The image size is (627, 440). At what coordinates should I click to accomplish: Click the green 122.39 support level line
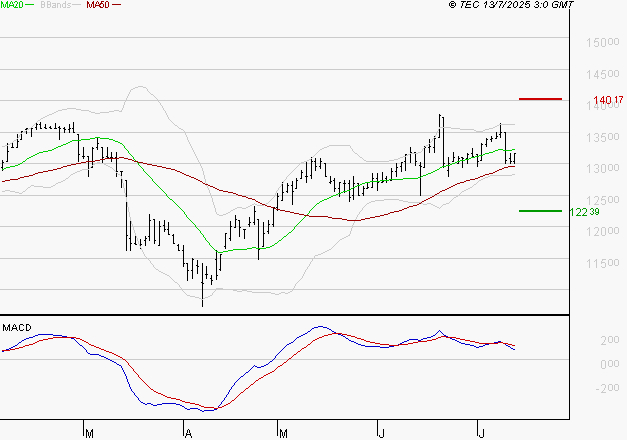click(540, 211)
